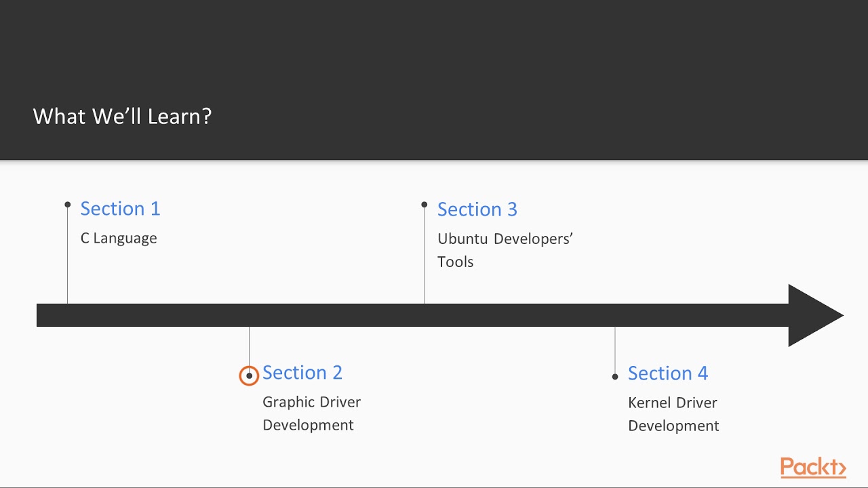Click the orange-circled marker beside Section 2
This screenshot has height=488, width=868.
pos(249,375)
